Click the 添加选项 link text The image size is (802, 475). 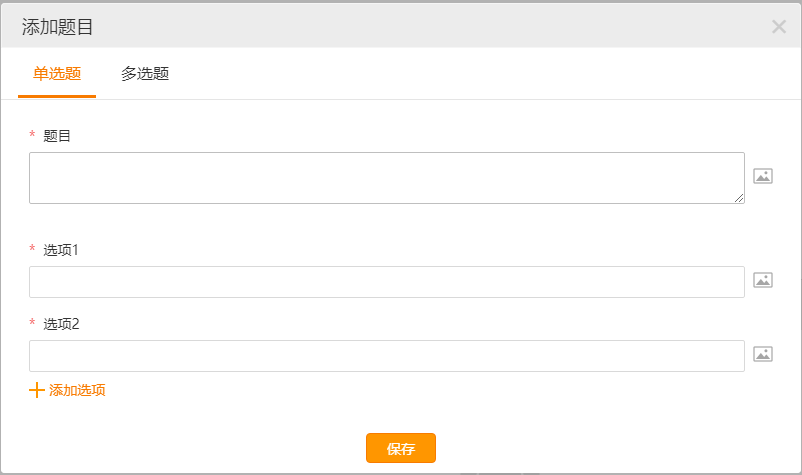tap(77, 390)
